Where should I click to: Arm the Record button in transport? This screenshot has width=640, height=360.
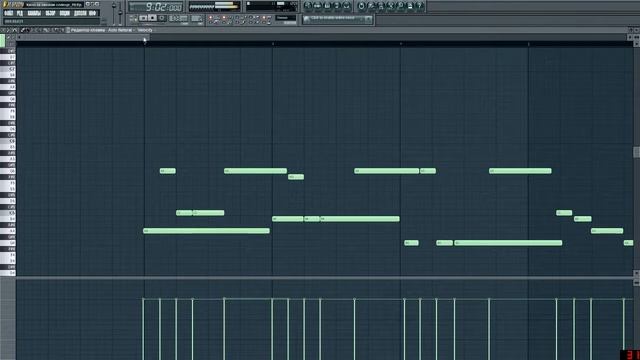tap(162, 18)
